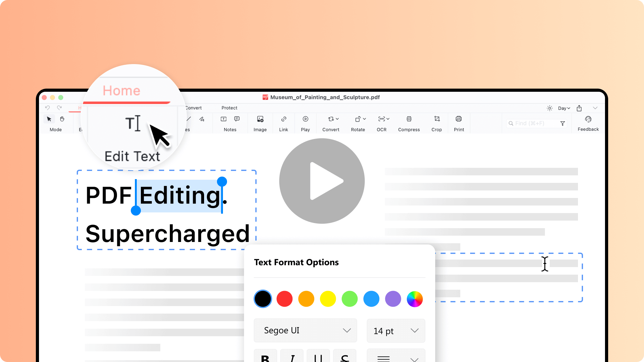Open the Day theme dropdown
Viewport: 644px width, 362px height.
564,108
